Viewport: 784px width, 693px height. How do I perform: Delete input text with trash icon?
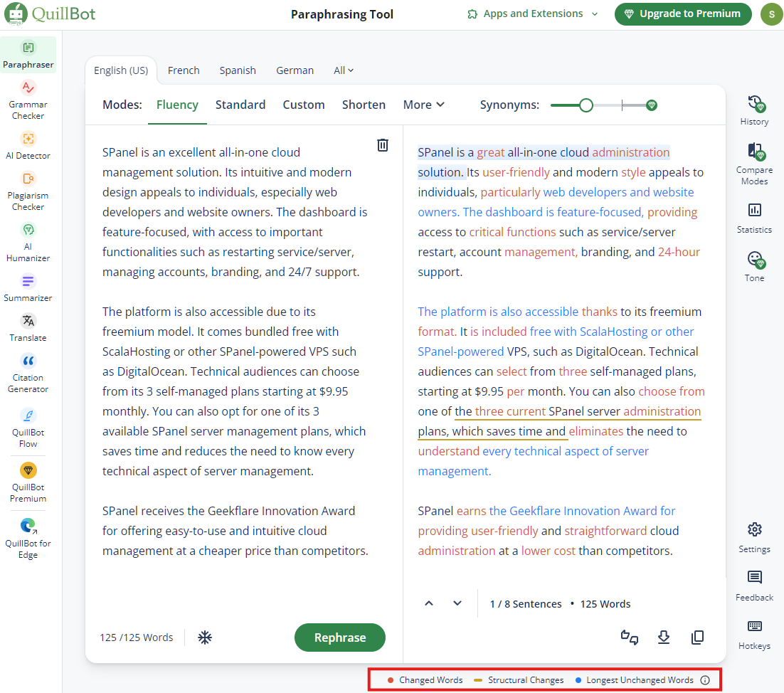point(383,145)
